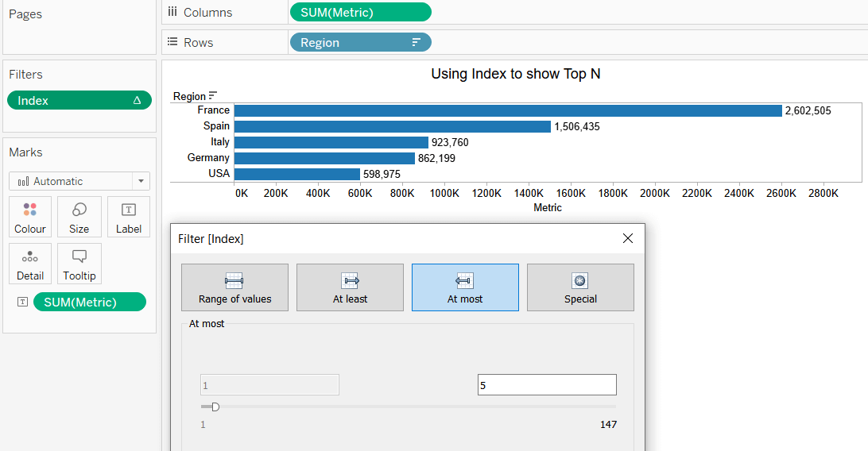Click the Pages shelf label
The width and height of the screenshot is (868, 451).
[25, 14]
